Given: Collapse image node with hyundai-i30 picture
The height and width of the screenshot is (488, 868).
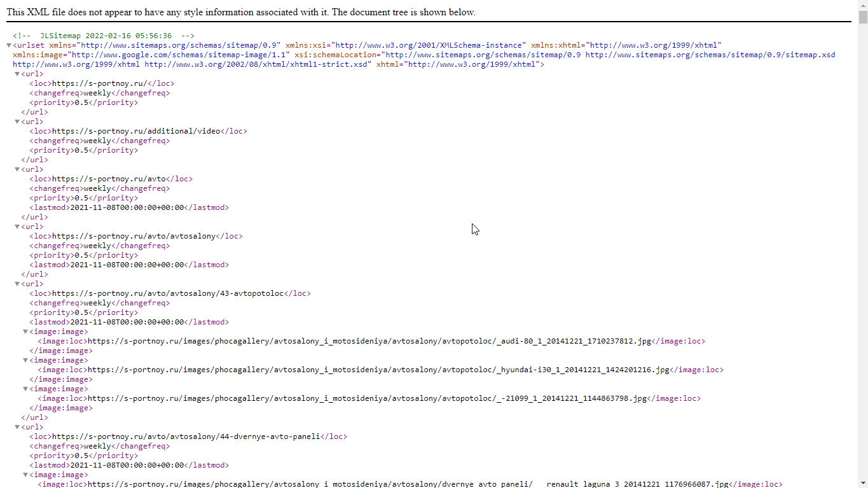Looking at the screenshot, I should click(26, 361).
